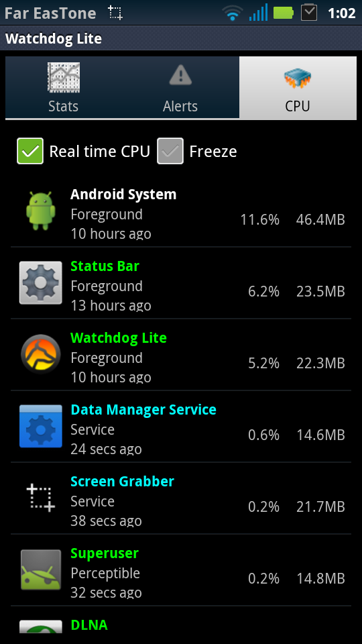The width and height of the screenshot is (362, 644).
Task: Open the Alerts tab
Action: (180, 87)
